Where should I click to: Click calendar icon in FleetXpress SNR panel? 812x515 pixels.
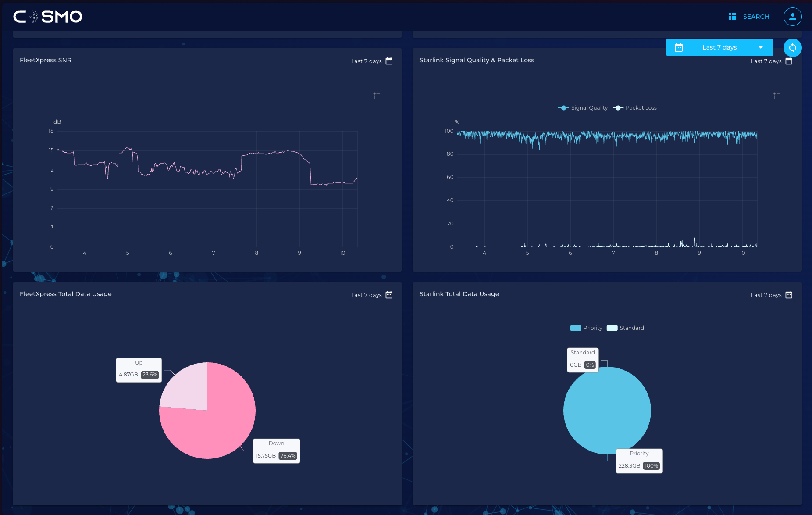click(x=389, y=61)
